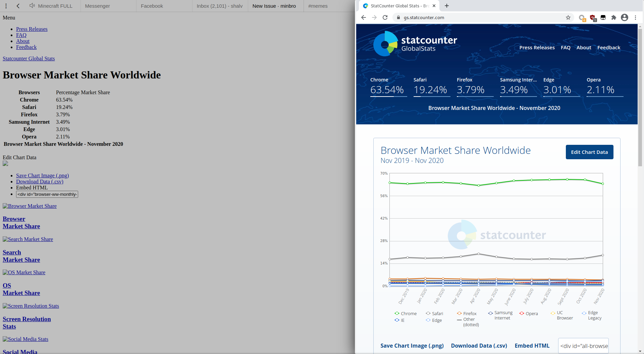Screen dimensions: 644x354
Task: Click the Chrome profile avatar icon
Action: (625, 17)
